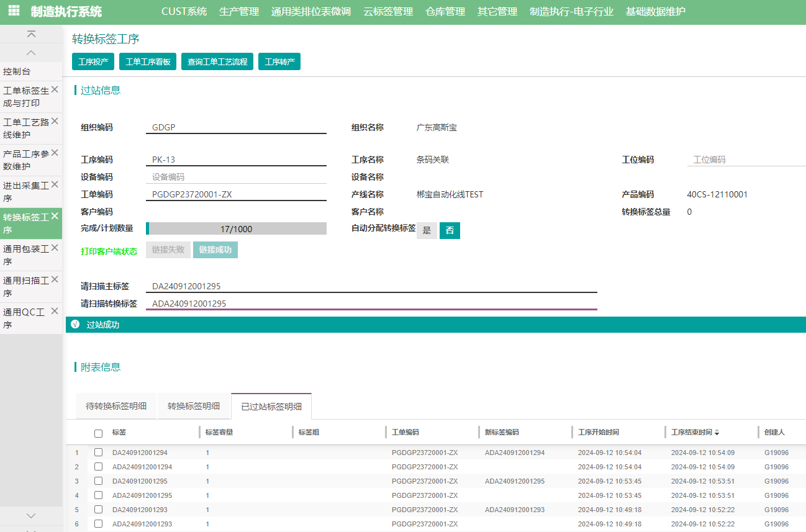Click the 标签容量 column header
Image resolution: width=806 pixels, height=532 pixels.
[219, 432]
